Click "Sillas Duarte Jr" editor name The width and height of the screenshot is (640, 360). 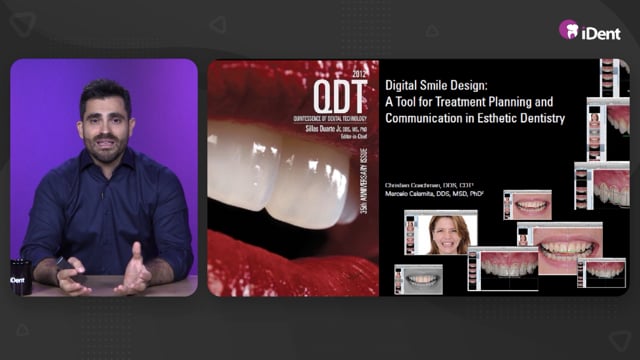pyautogui.click(x=336, y=129)
